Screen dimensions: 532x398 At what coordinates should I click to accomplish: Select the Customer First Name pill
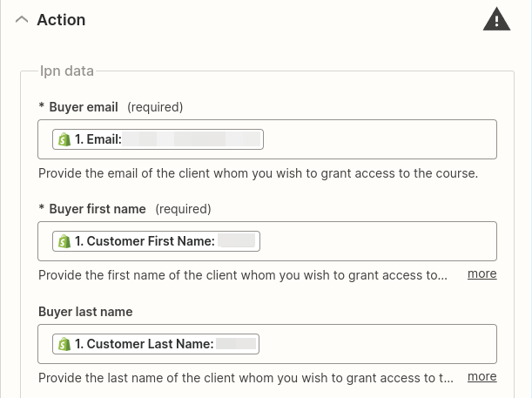tap(156, 241)
